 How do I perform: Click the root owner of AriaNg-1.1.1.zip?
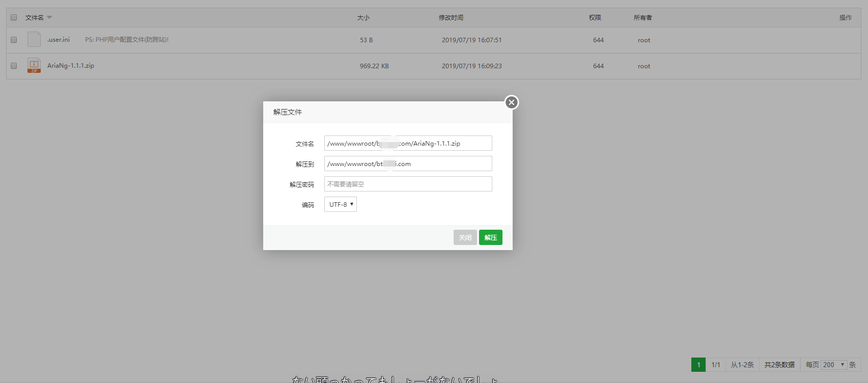pos(644,66)
